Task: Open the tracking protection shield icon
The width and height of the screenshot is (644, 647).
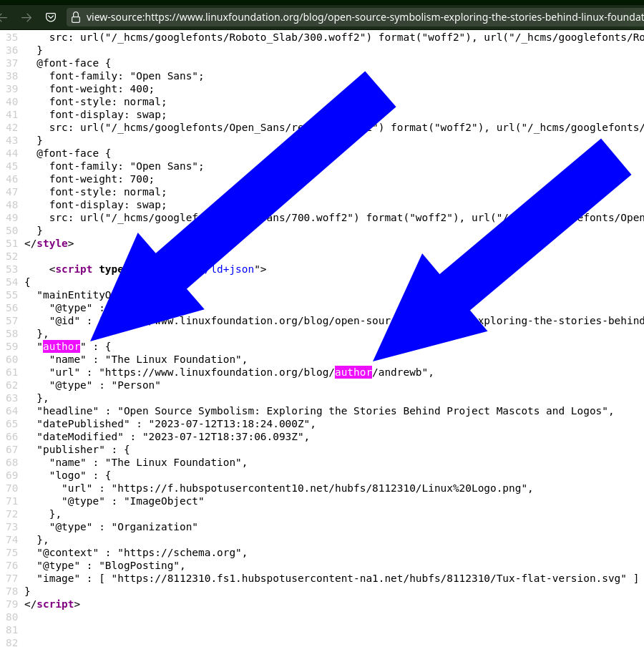Action: click(51, 17)
